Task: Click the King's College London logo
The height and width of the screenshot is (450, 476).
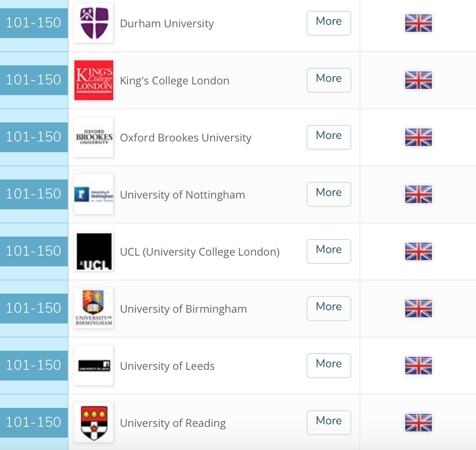Action: click(94, 80)
